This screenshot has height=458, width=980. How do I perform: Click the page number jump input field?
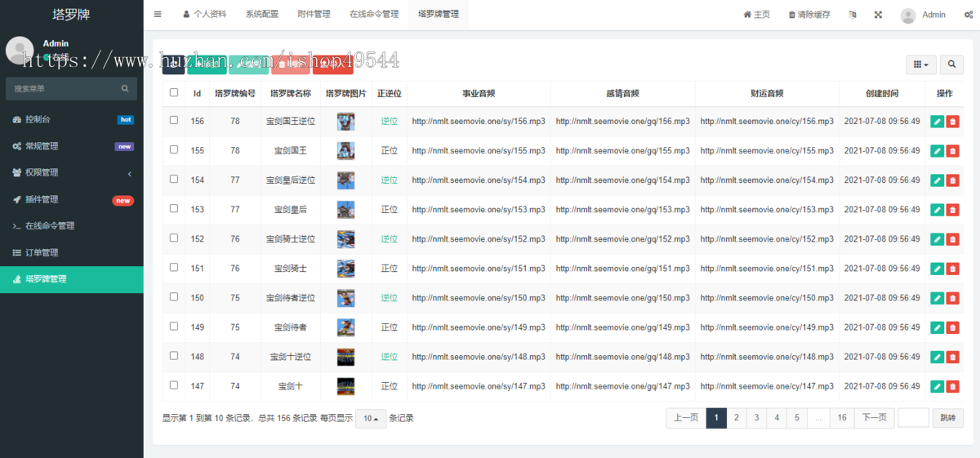(913, 418)
